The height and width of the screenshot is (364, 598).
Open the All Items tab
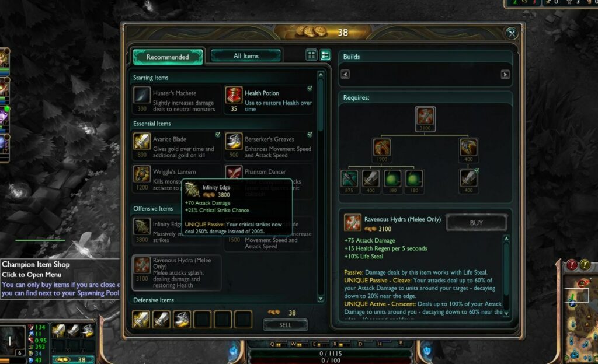point(246,56)
